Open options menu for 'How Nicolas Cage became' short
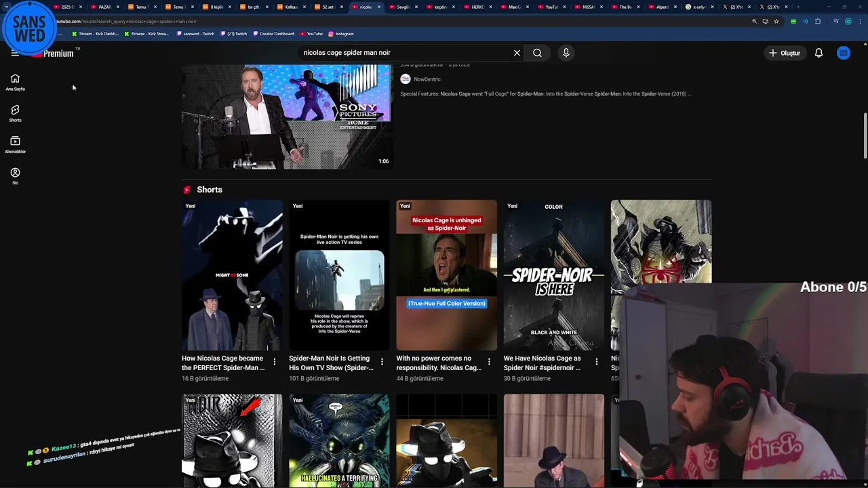Screen dimensions: 868x488 coord(275,362)
